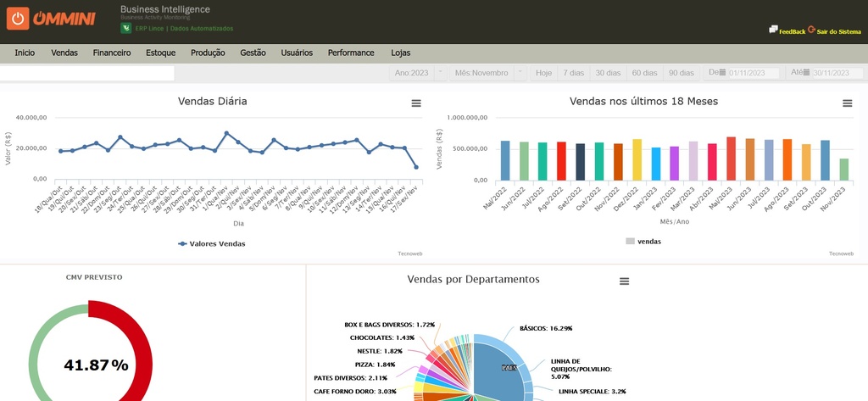Click the PAES pie slice
This screenshot has width=868, height=401.
(498, 368)
